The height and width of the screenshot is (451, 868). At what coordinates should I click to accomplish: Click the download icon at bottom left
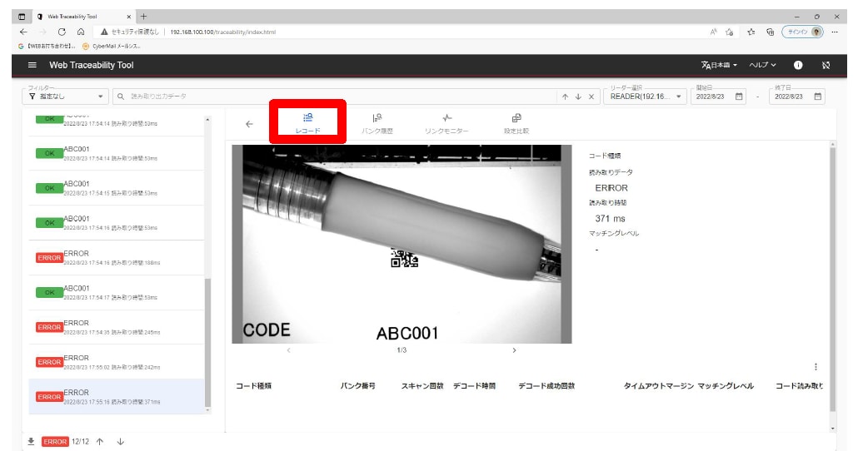31,442
